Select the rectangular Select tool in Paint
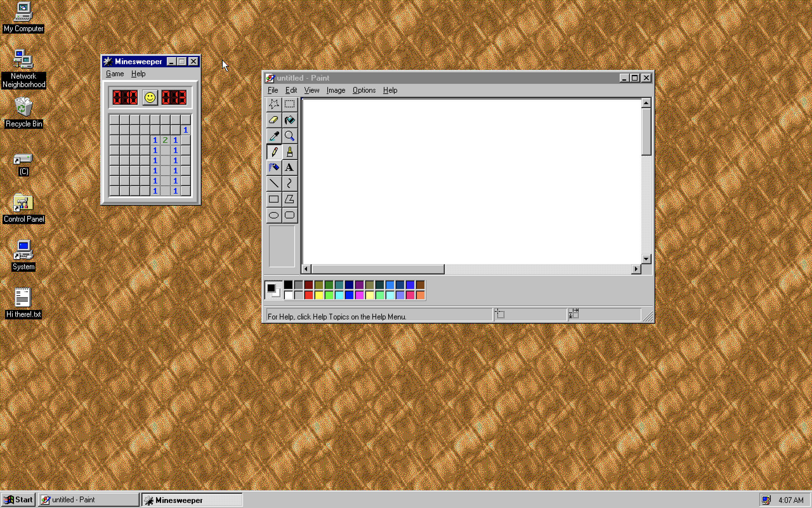The width and height of the screenshot is (812, 508). point(290,104)
